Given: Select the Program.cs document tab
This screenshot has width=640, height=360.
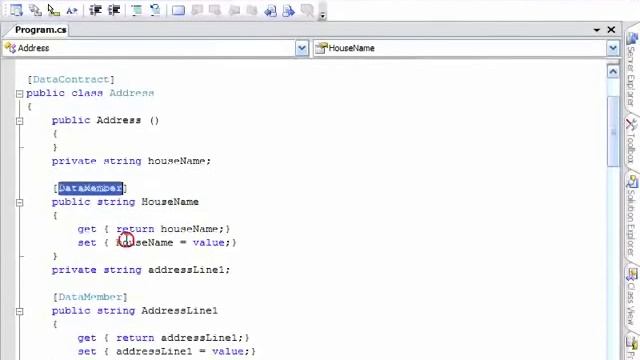Looking at the screenshot, I should (40, 30).
